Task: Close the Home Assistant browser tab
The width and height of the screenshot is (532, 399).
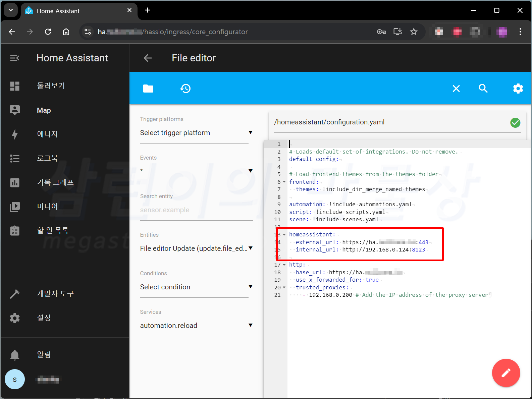Action: point(129,10)
